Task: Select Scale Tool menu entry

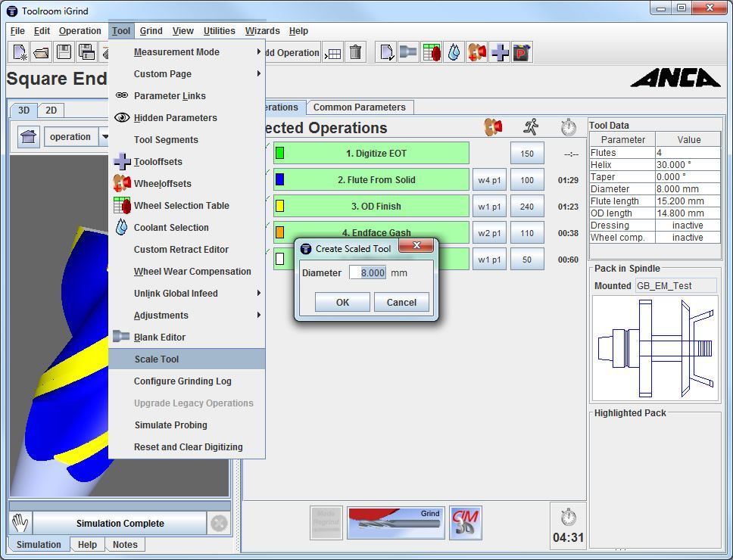Action: [x=187, y=359]
